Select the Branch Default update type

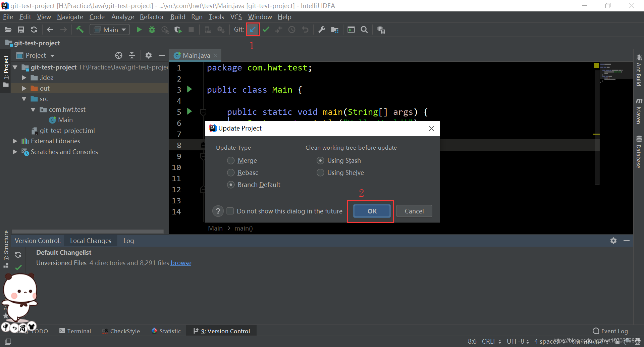tap(254, 185)
